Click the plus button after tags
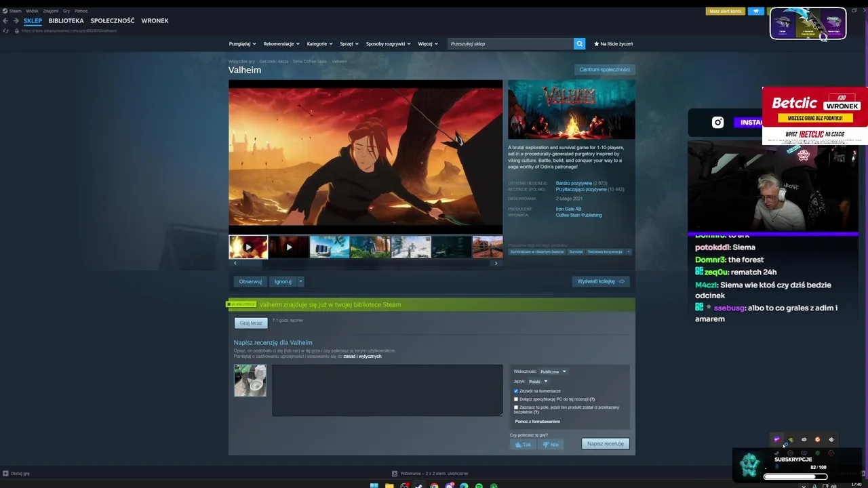 [x=629, y=251]
